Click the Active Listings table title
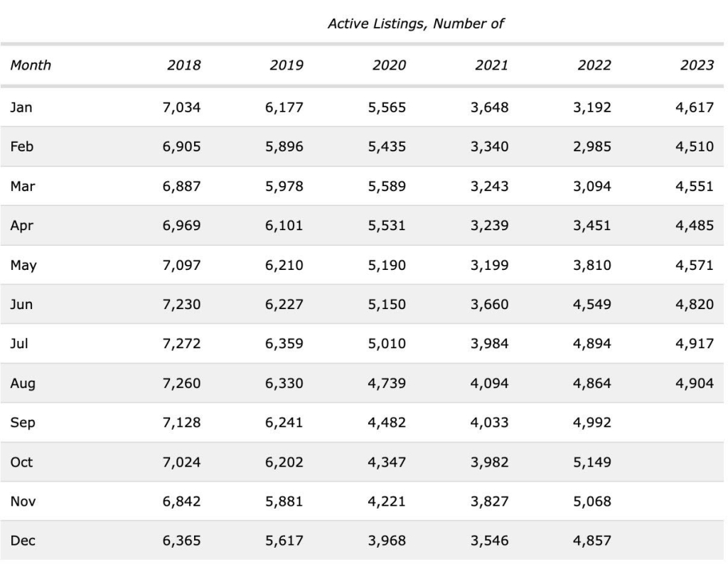 tap(415, 23)
